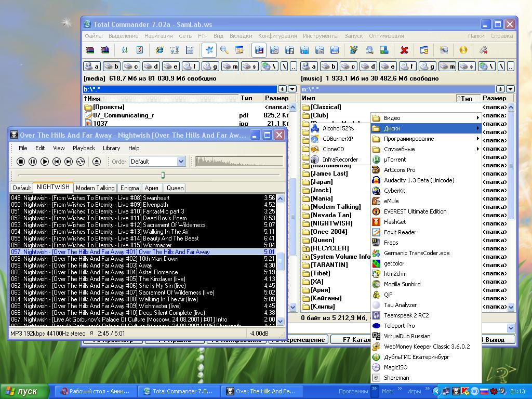Click the clipboard checkmark toolbar icon
The height and width of the screenshot is (399, 532).
click(x=140, y=50)
